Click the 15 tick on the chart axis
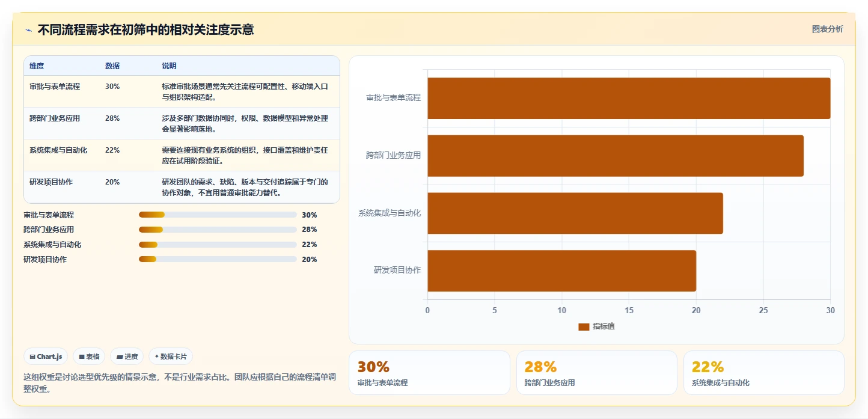This screenshot has height=419, width=868. coord(629,310)
